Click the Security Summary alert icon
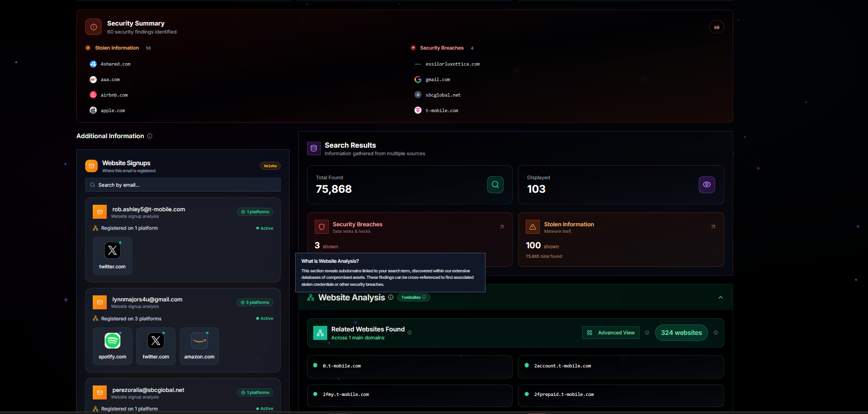The height and width of the screenshot is (414, 868). click(x=93, y=27)
